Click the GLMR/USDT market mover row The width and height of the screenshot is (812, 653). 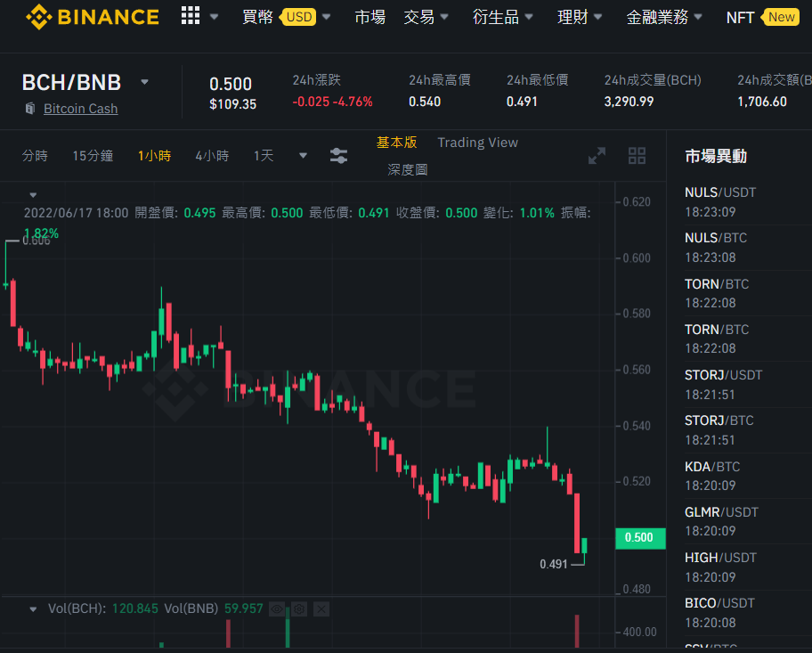click(x=748, y=521)
